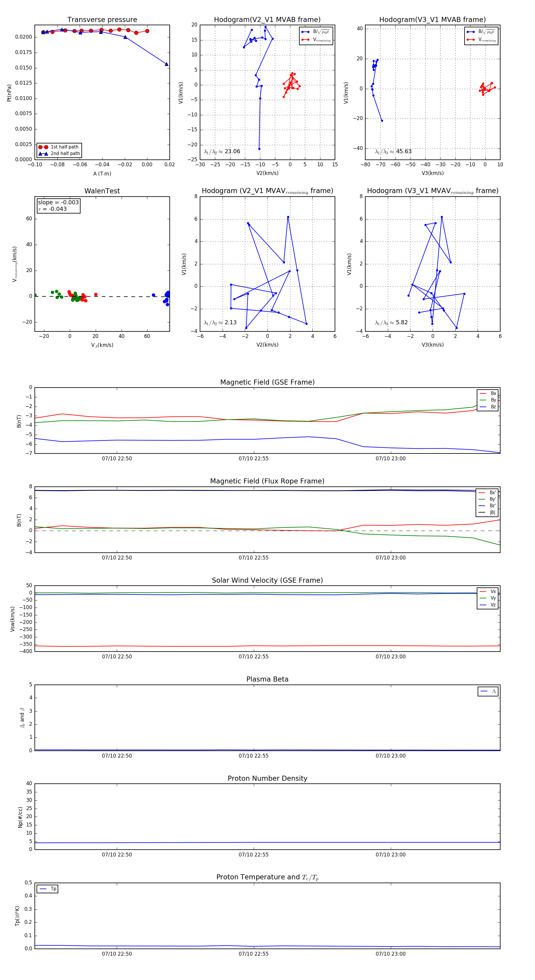Click the 'Transverse pressure' plot title
This screenshot has height=980, width=535.
pos(102,20)
